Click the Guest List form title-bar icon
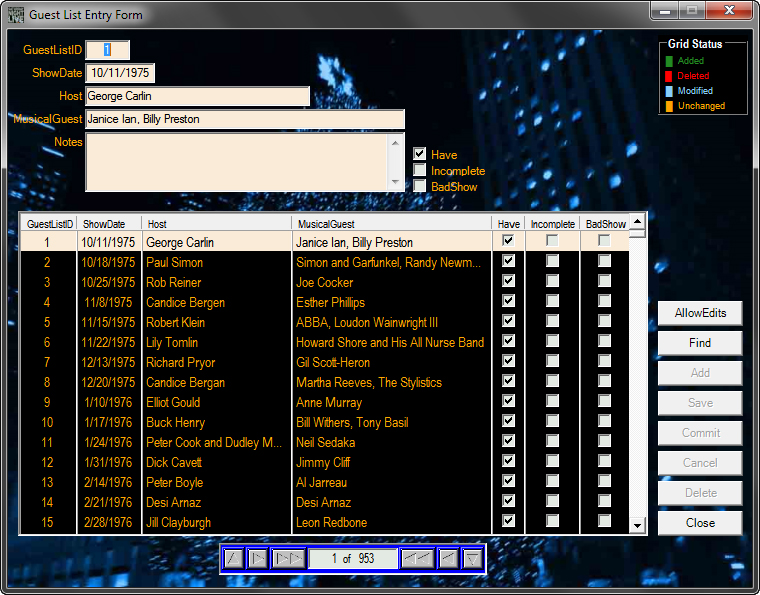 [x=15, y=14]
